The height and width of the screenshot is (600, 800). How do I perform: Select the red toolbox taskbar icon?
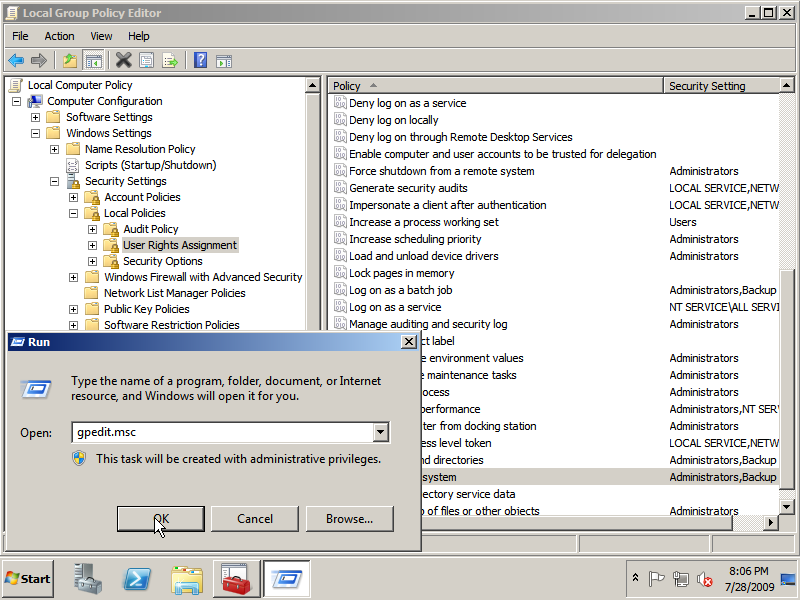pos(236,579)
